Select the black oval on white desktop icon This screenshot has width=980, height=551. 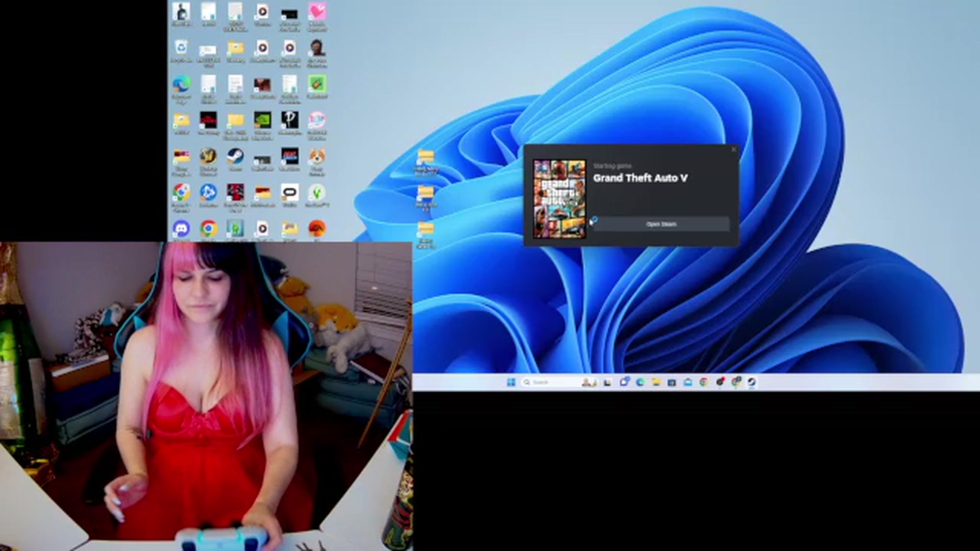click(x=290, y=192)
